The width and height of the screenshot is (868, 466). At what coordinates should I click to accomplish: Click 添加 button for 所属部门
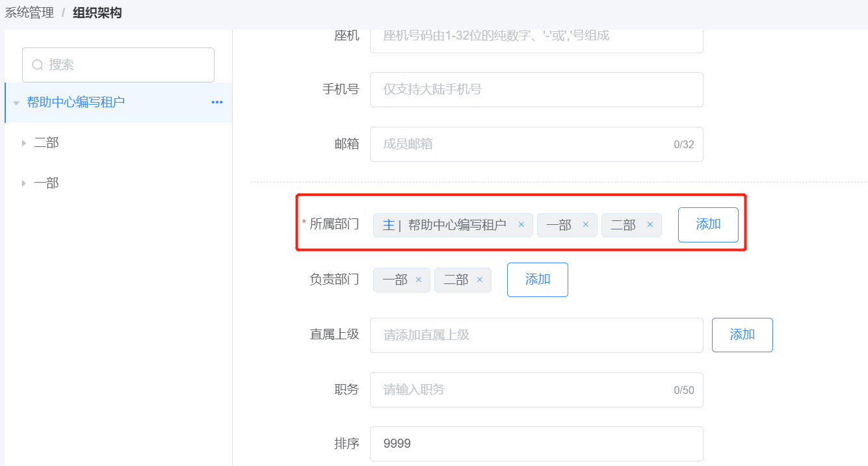pyautogui.click(x=708, y=225)
